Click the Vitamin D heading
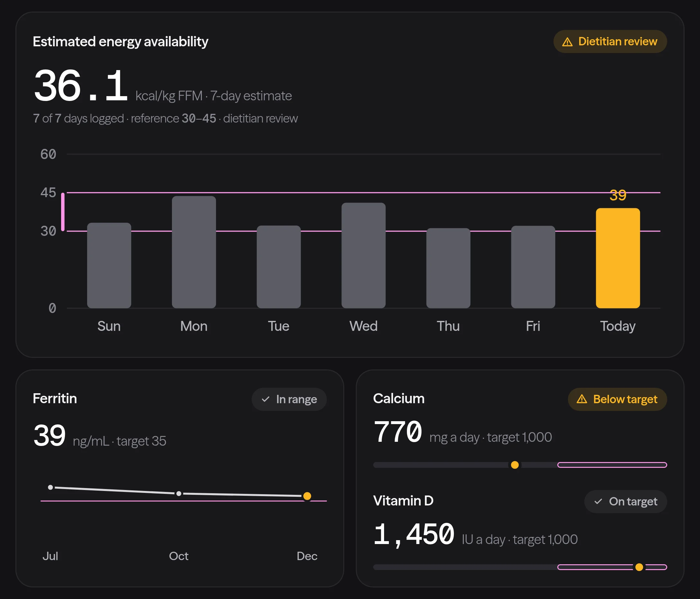 (x=403, y=501)
